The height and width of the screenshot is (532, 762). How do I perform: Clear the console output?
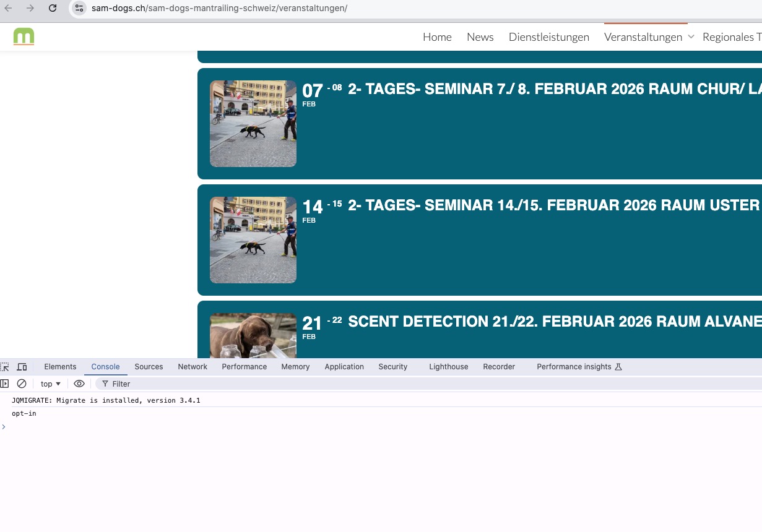point(22,384)
